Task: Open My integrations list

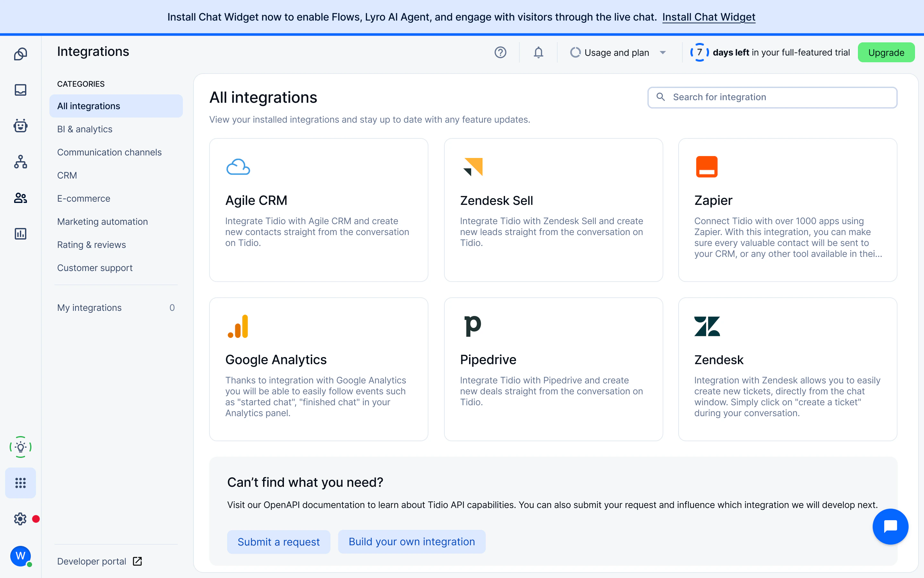Action: point(116,308)
